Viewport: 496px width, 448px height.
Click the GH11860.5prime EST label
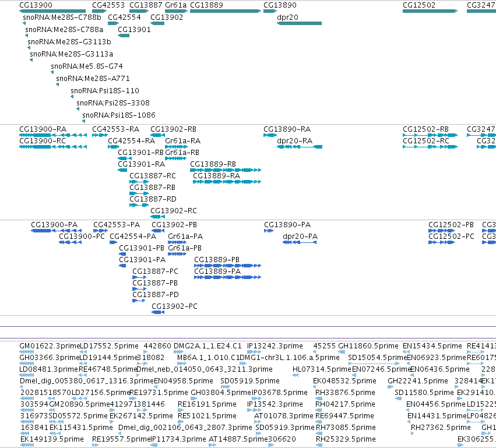(368, 346)
